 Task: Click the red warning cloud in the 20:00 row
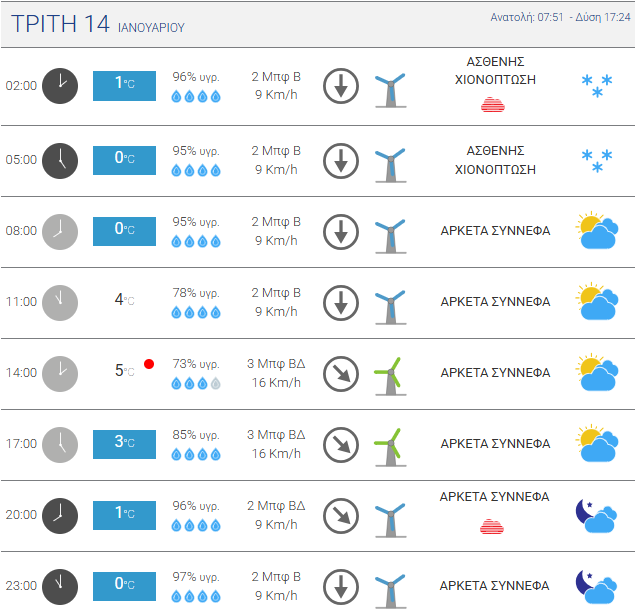click(x=492, y=526)
